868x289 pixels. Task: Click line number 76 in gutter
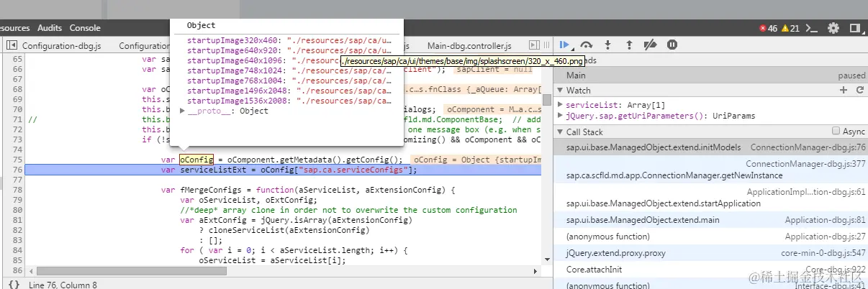point(17,170)
